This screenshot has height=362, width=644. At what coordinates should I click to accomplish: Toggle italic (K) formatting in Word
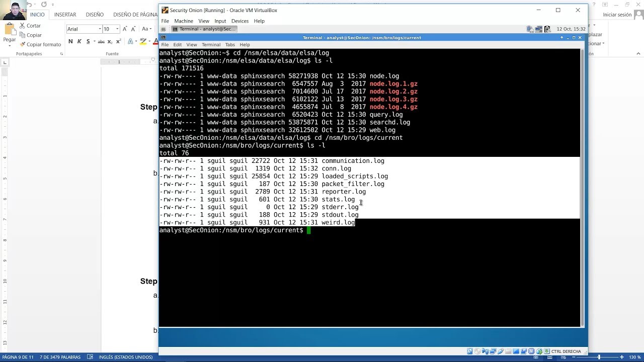pyautogui.click(x=79, y=41)
